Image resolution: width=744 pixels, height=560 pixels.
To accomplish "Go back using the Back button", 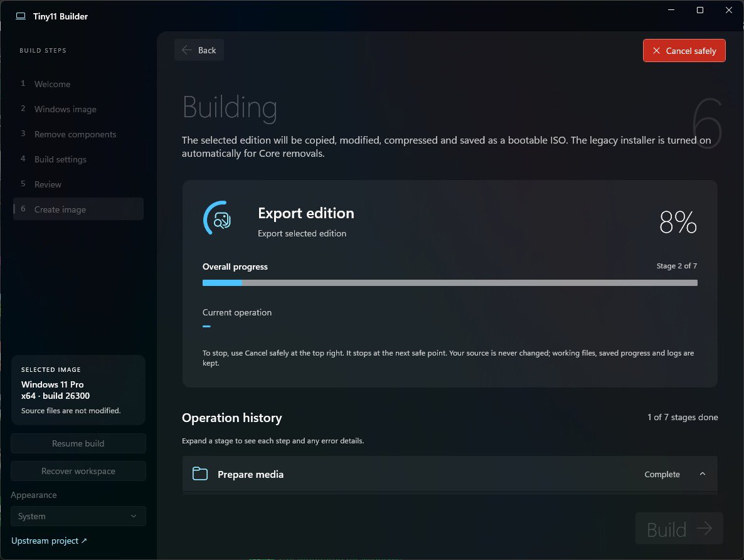I will click(199, 50).
